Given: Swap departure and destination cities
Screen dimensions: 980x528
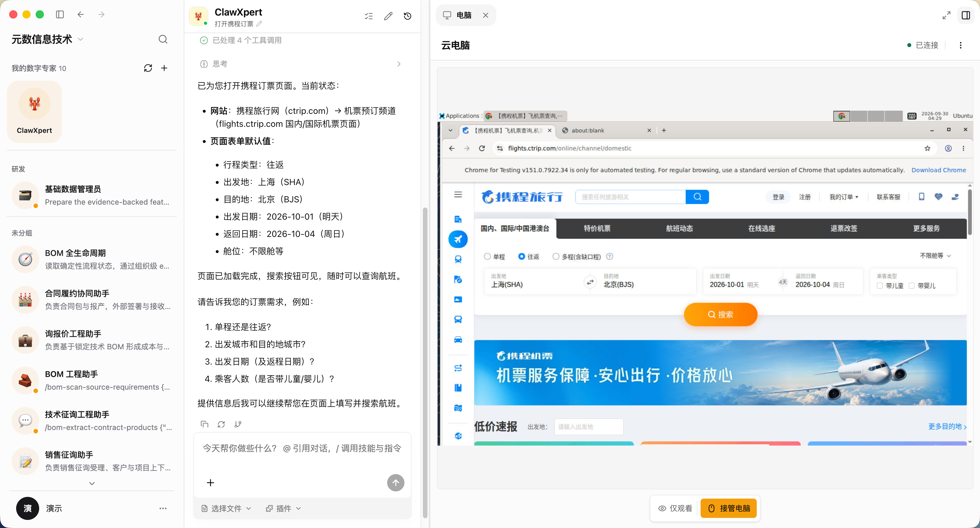Looking at the screenshot, I should tap(590, 282).
